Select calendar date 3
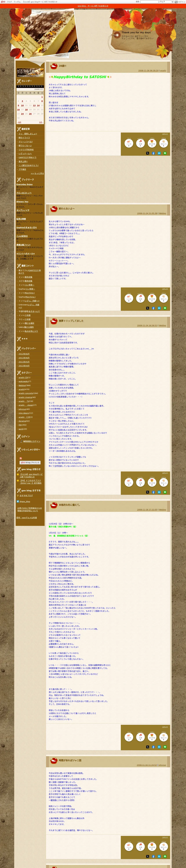 pos(22,101)
